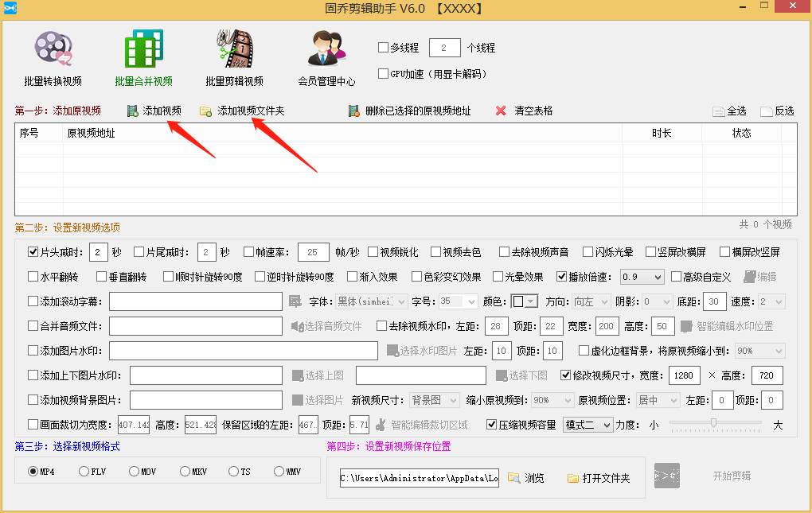Open the 新视频尺寸 背景图 dropdown
812x513 pixels.
click(435, 400)
